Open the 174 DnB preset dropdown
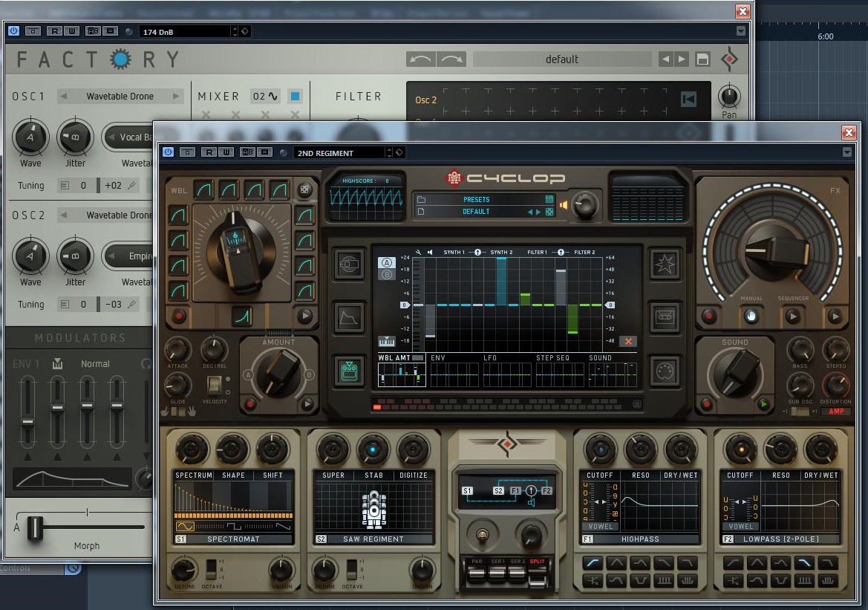 point(184,32)
